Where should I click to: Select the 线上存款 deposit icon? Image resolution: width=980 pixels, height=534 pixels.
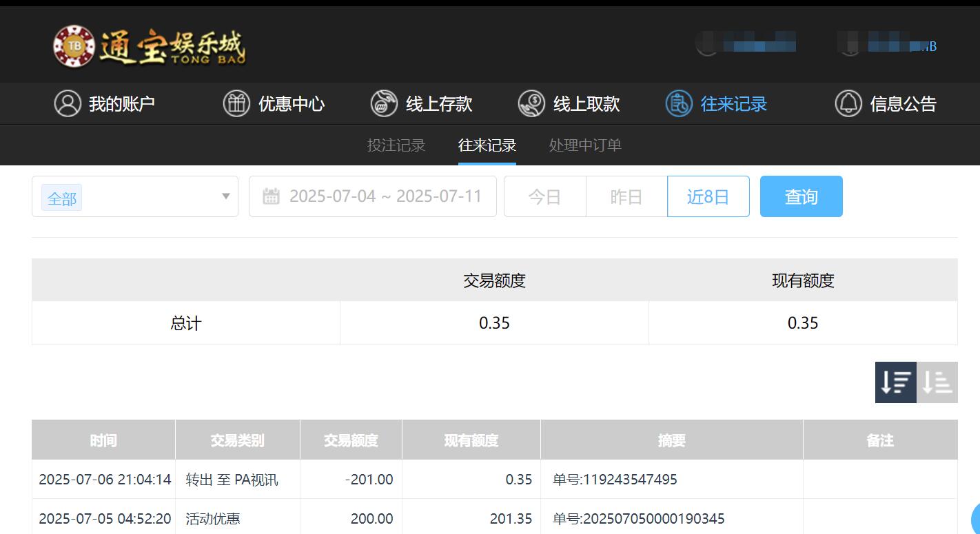[384, 103]
